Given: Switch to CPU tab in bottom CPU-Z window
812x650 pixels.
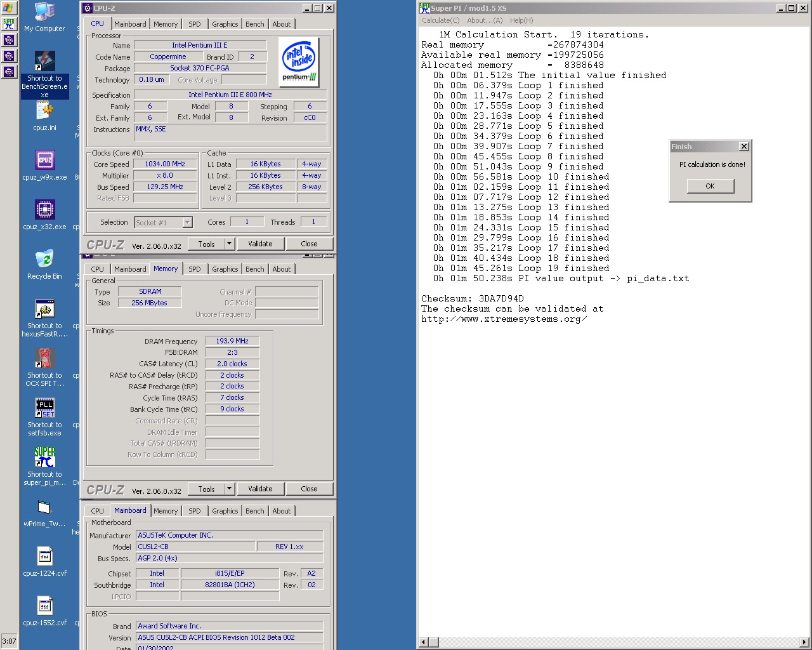Looking at the screenshot, I should tap(97, 511).
